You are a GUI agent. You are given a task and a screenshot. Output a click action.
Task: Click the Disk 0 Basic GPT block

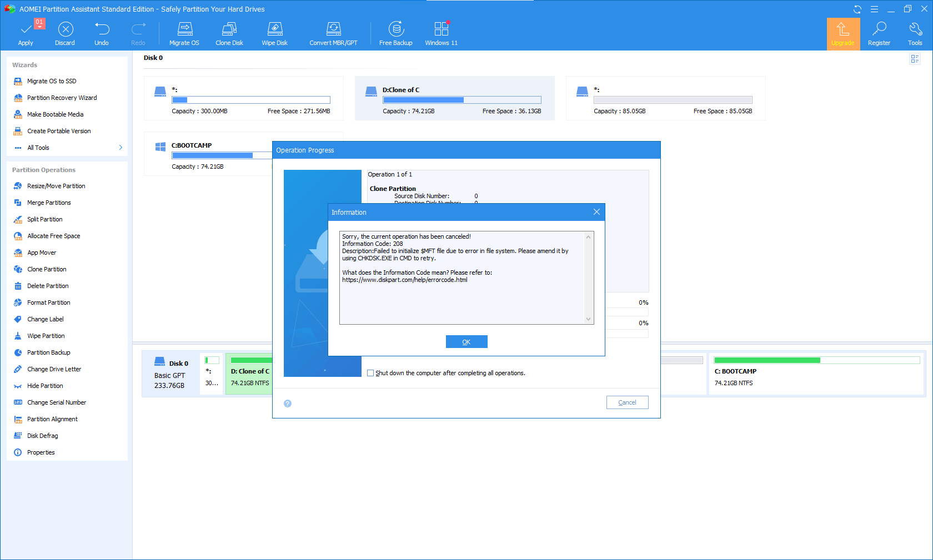click(x=170, y=375)
